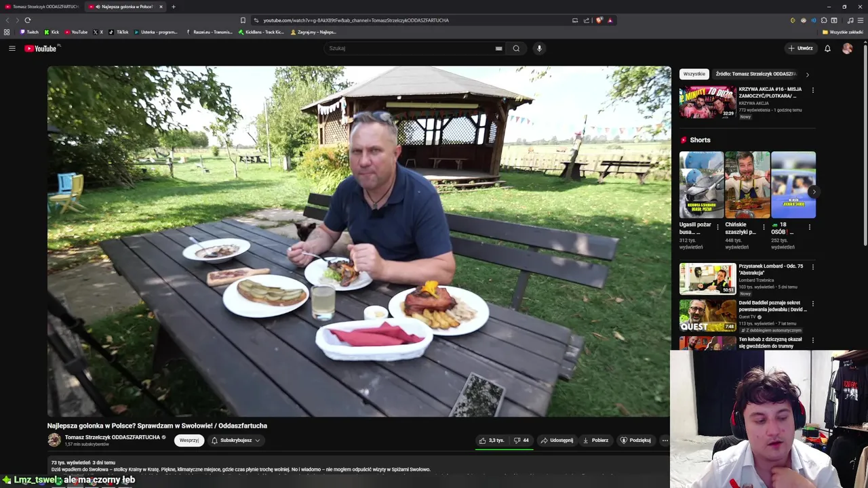Reload the page with browser refresh icon
The width and height of the screenshot is (868, 488).
[27, 20]
